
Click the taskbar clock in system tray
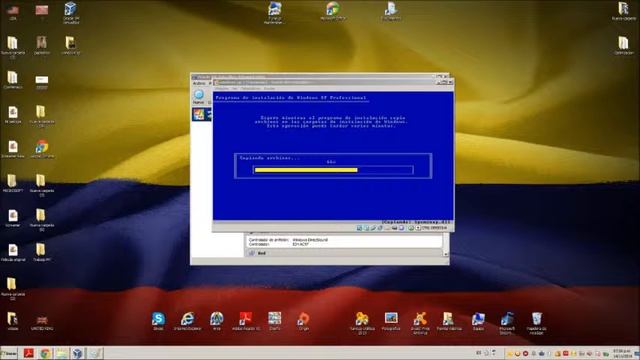pos(622,353)
